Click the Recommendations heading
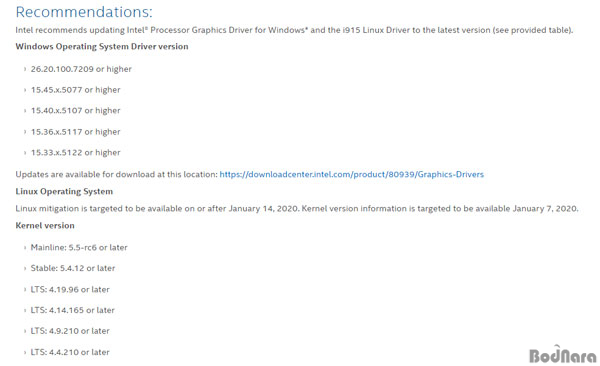 tap(84, 12)
